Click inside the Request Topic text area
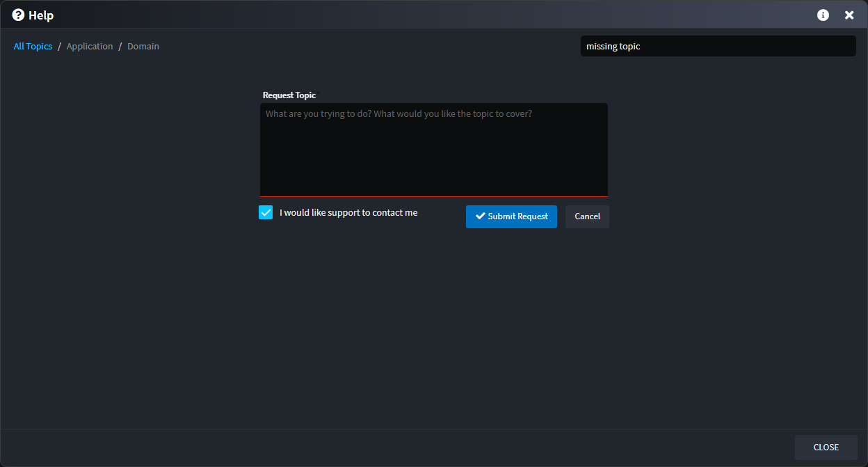 pos(433,157)
